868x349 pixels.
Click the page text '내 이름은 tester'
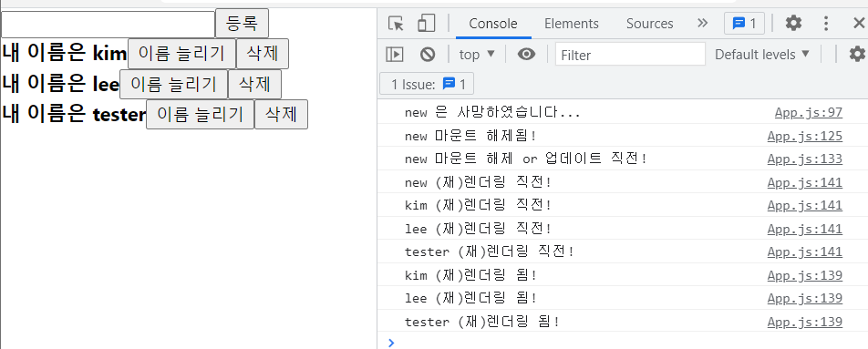click(x=74, y=115)
